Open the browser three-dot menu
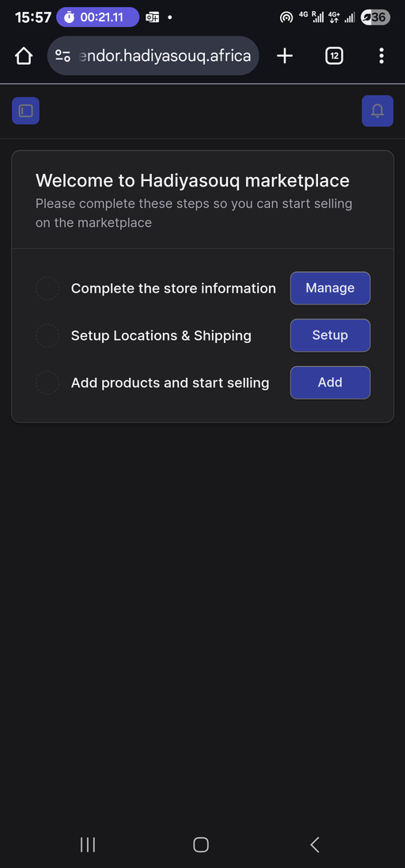The height and width of the screenshot is (868, 405). click(381, 55)
